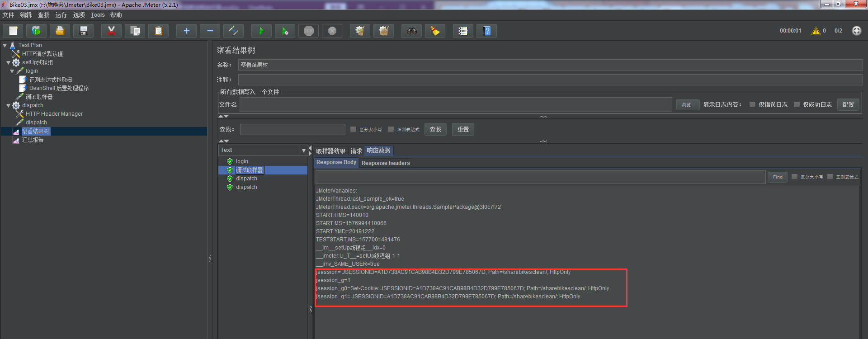
Task: Click into the 名称 name field
Action: [550, 65]
